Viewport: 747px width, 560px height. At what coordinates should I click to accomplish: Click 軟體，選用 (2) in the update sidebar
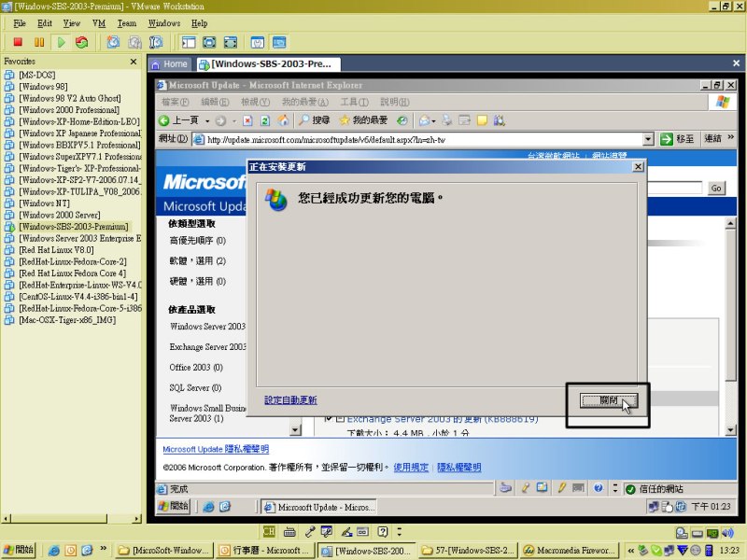pos(198,261)
